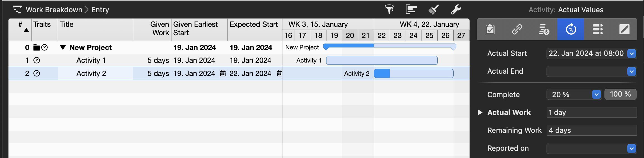Image resolution: width=644 pixels, height=158 pixels.
Task: Open the list rows inspector tab
Action: click(597, 29)
